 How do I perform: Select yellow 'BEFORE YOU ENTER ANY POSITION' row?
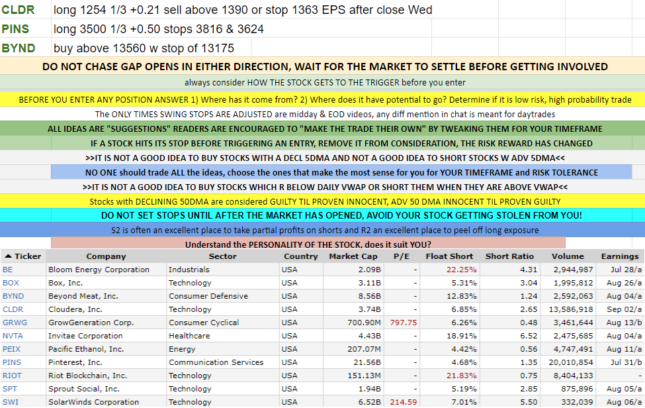click(x=322, y=100)
